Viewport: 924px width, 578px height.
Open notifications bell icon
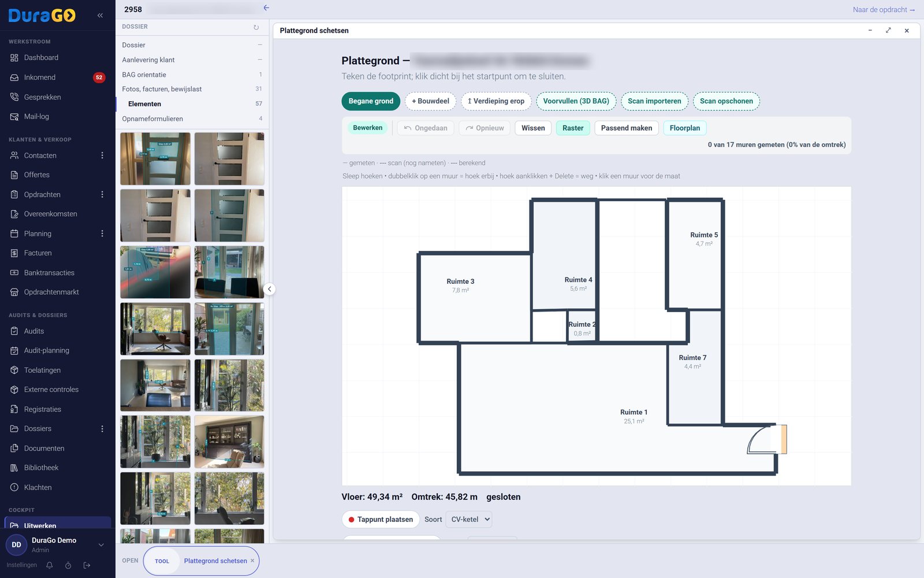tap(50, 565)
